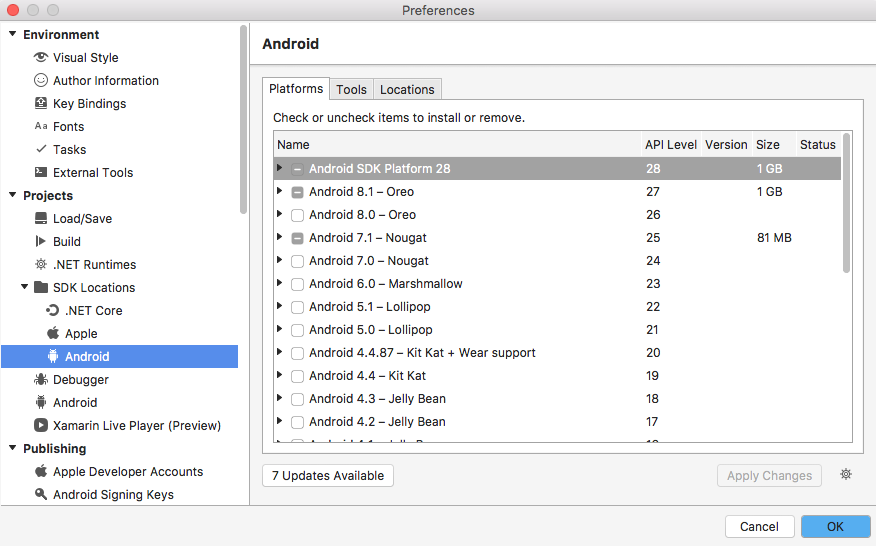
Task: Open the gear settings next to Apply Changes
Action: (846, 474)
